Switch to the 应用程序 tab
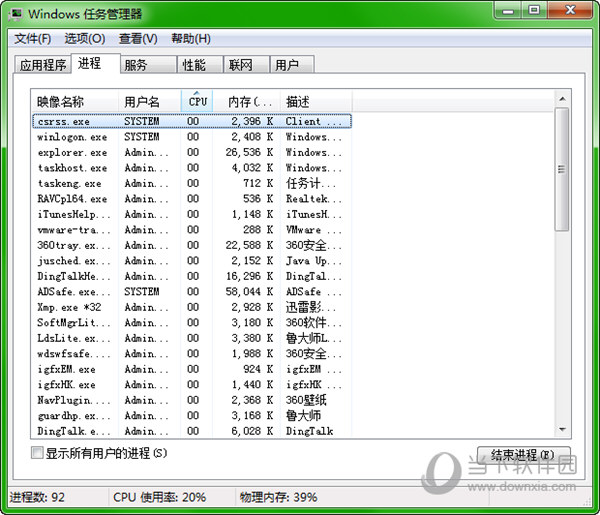The width and height of the screenshot is (600, 515). (43, 66)
